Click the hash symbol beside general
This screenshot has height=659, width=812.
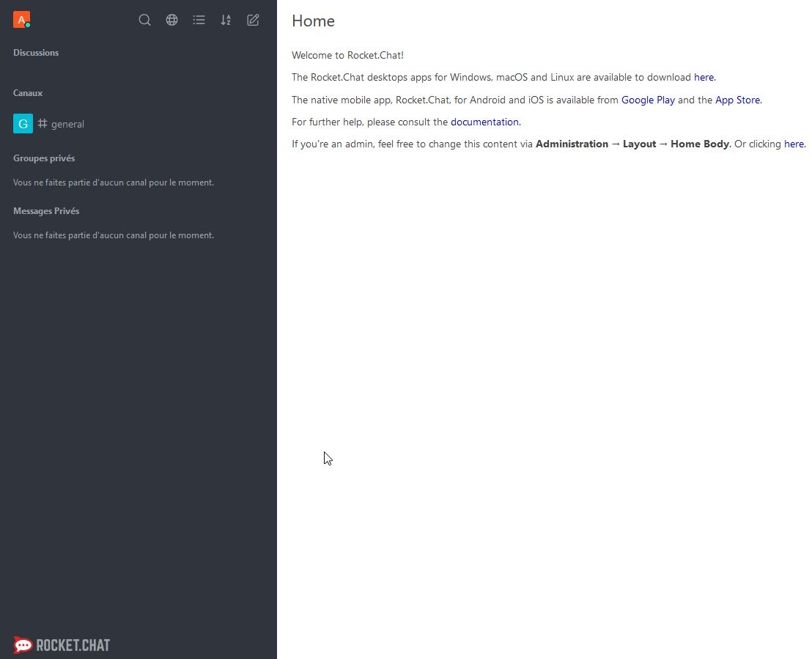43,124
